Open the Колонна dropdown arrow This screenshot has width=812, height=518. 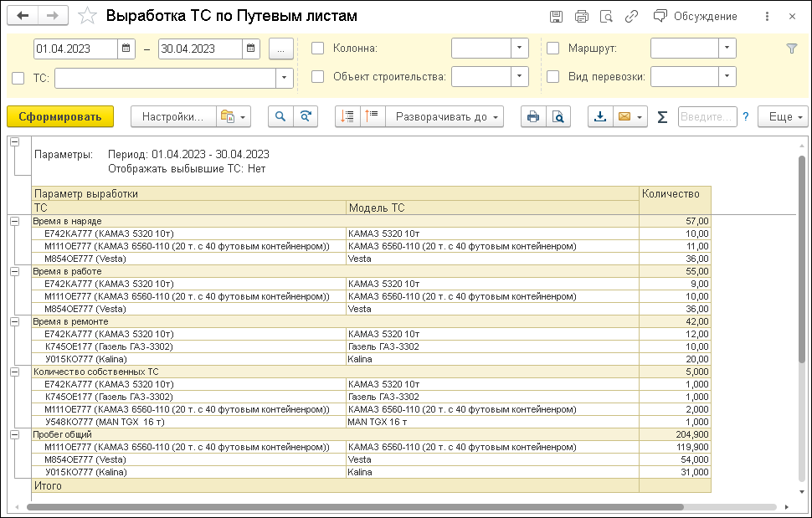pyautogui.click(x=519, y=49)
